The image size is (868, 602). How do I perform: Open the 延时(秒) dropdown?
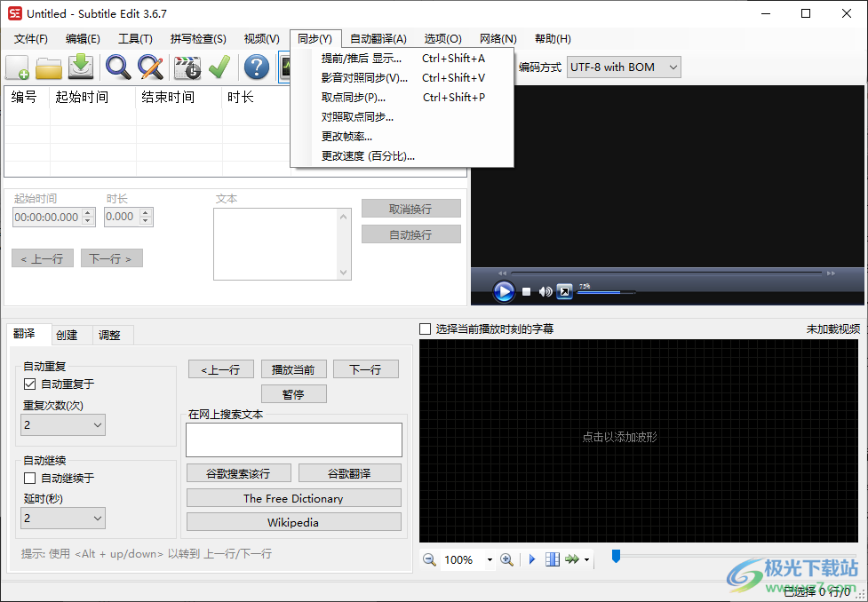63,519
